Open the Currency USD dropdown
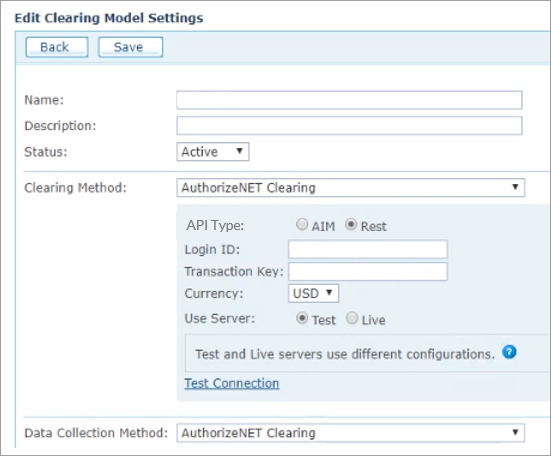Image resolution: width=551 pixels, height=456 pixels. point(313,293)
